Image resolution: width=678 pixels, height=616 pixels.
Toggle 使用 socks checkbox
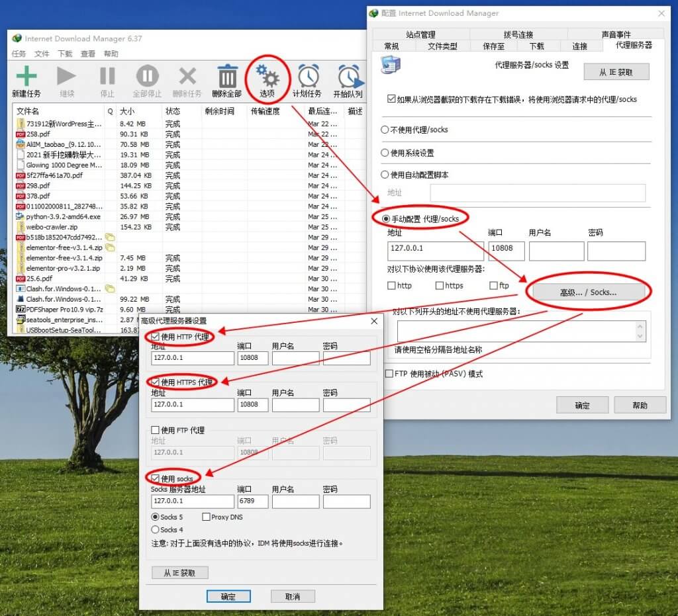pyautogui.click(x=155, y=478)
